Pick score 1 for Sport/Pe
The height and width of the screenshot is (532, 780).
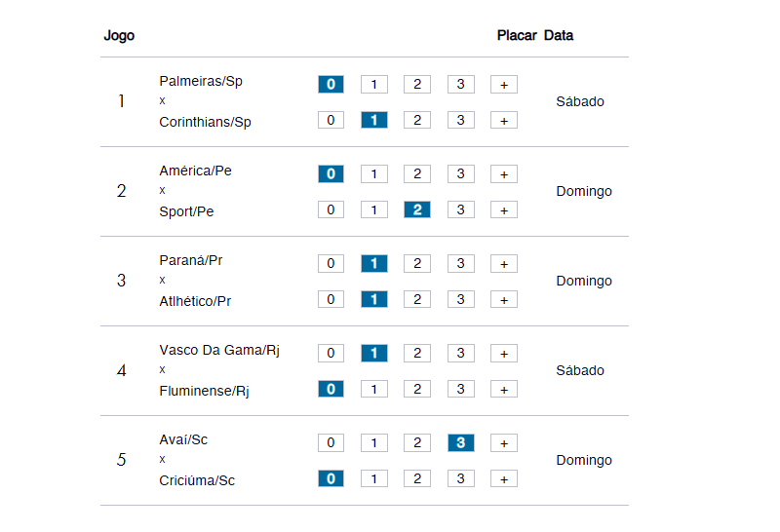click(x=374, y=209)
